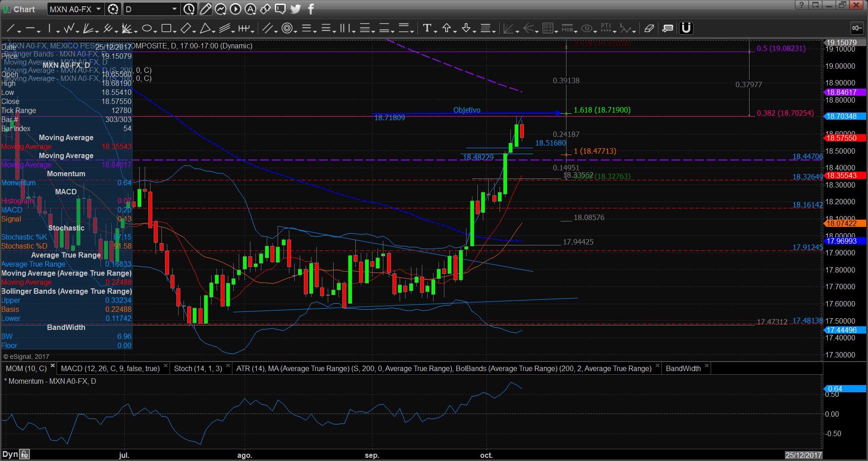Select the Fibonacci circles tool
The width and height of the screenshot is (868, 461).
tap(287, 28)
